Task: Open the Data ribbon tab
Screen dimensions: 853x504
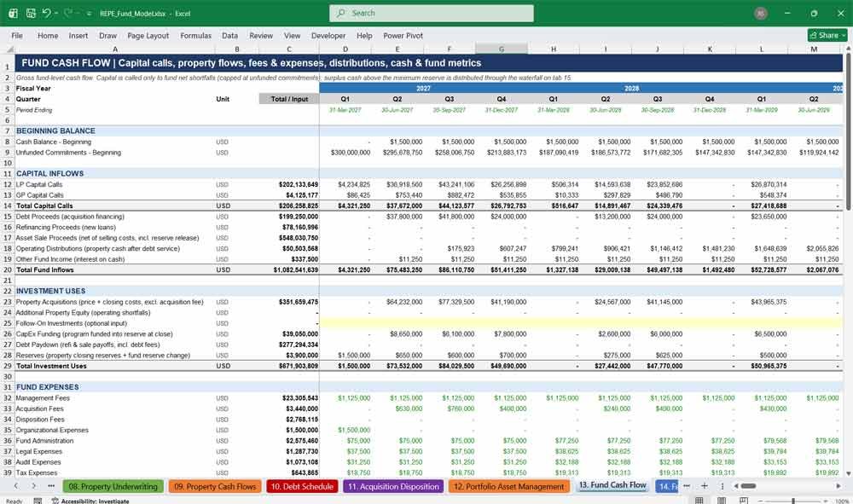Action: click(229, 35)
